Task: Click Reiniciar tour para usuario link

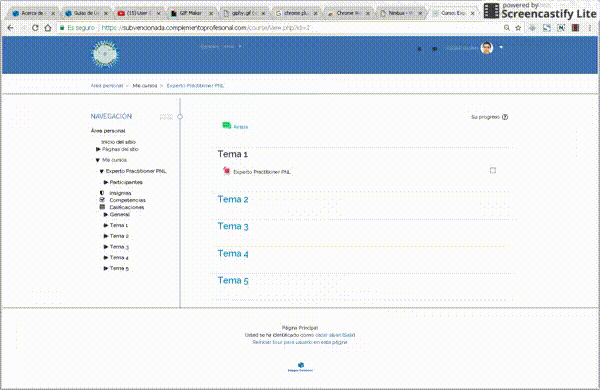Action: [300, 342]
